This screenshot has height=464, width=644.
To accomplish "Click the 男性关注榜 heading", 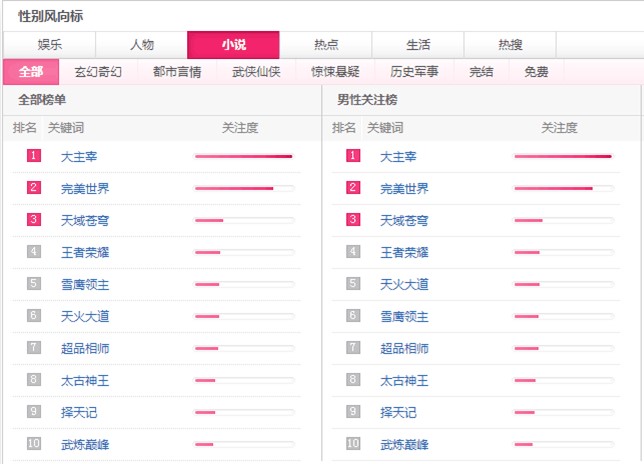I will click(367, 100).
